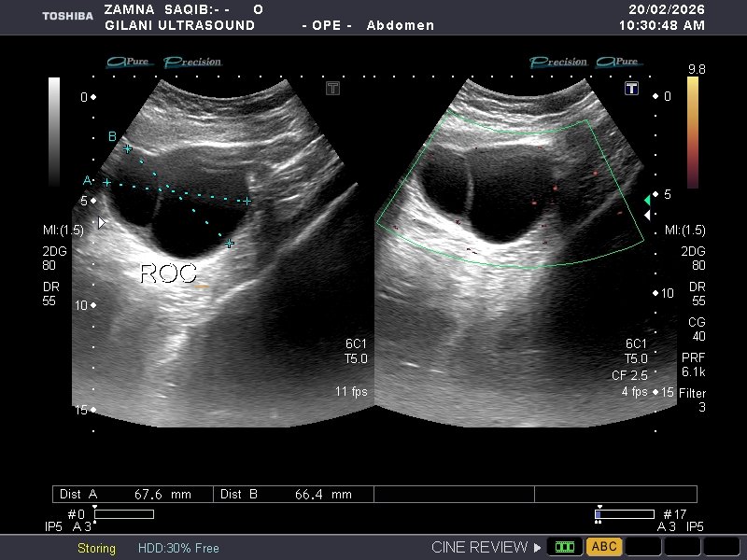Click the white focus triangle on left image
This screenshot has width=747, height=560.
pyautogui.click(x=102, y=222)
